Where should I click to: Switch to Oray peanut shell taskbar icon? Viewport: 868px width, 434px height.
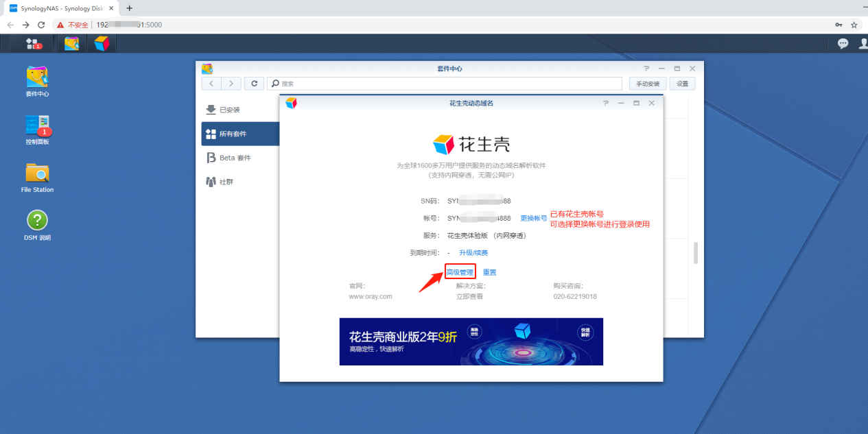tap(102, 43)
